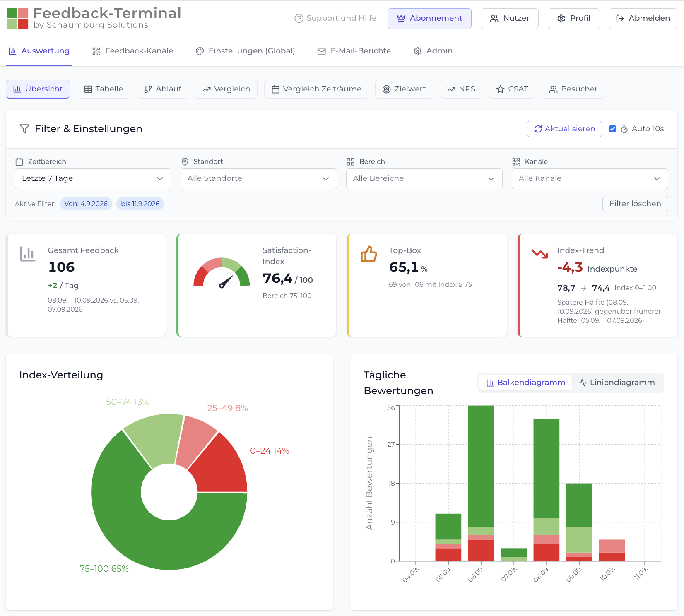This screenshot has height=616, width=684.
Task: Click the Feedback-Terminal colored squares logo
Action: coord(17,19)
